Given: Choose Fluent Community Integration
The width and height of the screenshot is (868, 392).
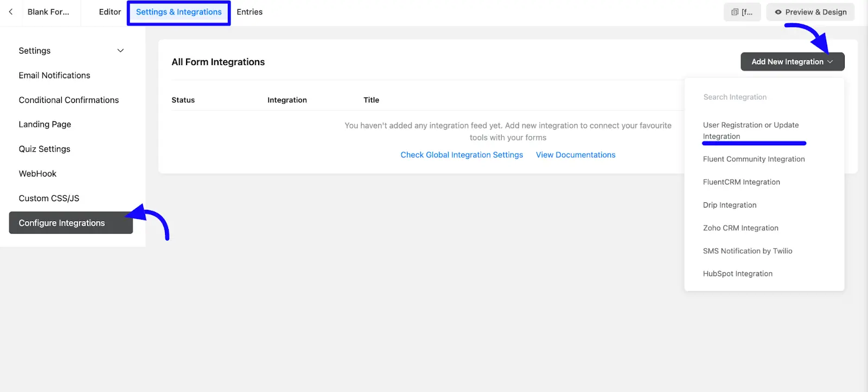Looking at the screenshot, I should coord(754,159).
